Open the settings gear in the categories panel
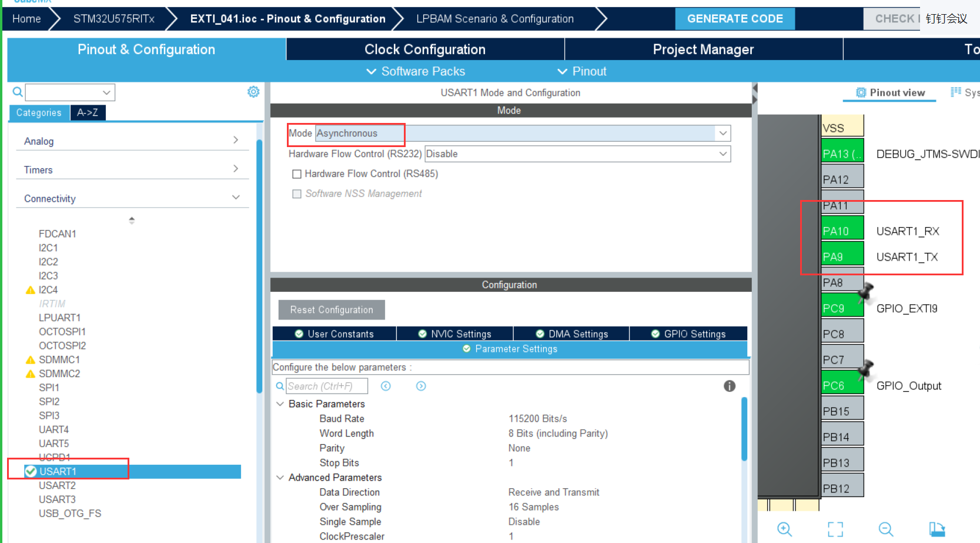Image resolution: width=980 pixels, height=543 pixels. pyautogui.click(x=253, y=92)
